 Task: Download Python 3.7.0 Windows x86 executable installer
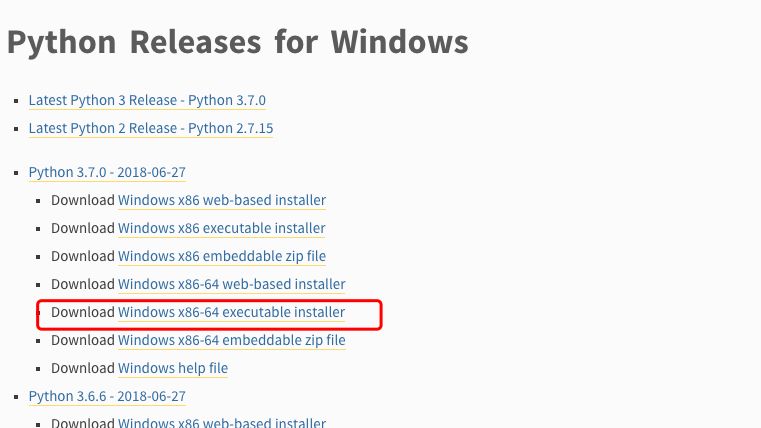point(221,229)
